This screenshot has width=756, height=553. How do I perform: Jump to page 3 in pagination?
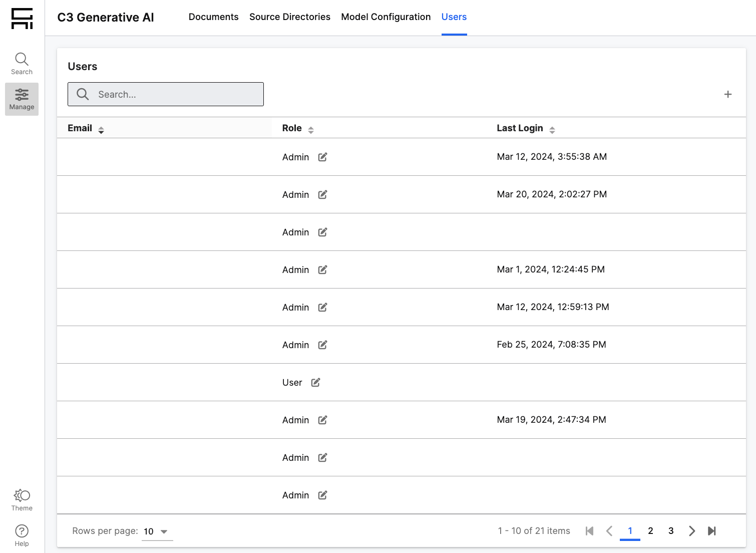671,531
